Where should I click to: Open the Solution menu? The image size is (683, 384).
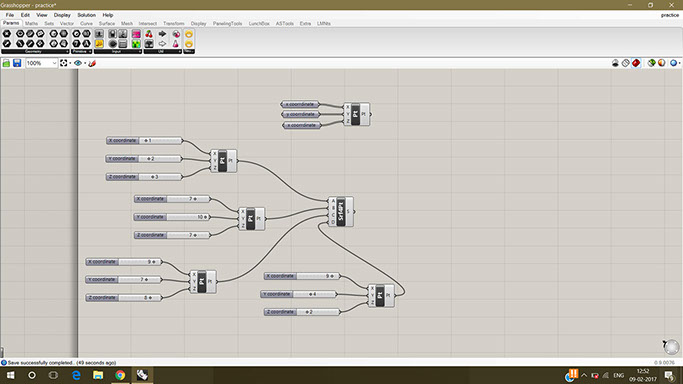(86, 15)
